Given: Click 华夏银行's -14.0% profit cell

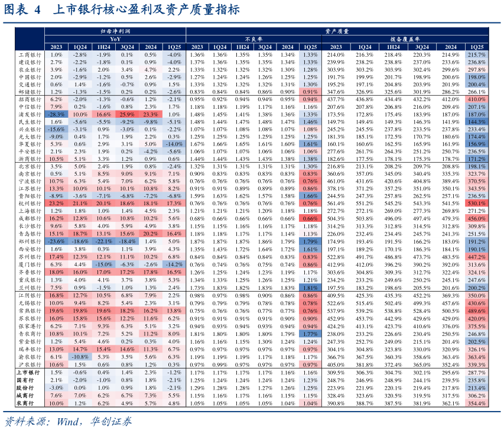Looking at the screenshot, I should coord(174,144).
